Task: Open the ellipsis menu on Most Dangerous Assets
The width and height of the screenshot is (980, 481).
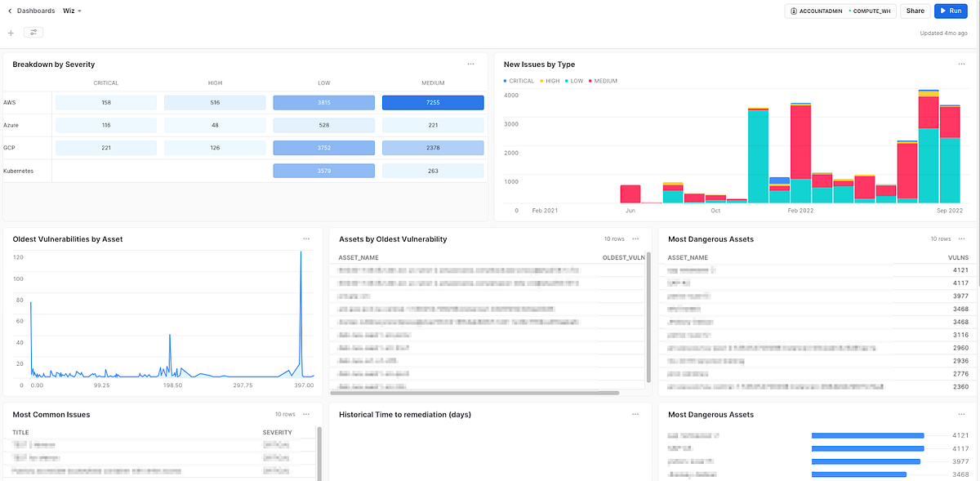Action: point(961,238)
